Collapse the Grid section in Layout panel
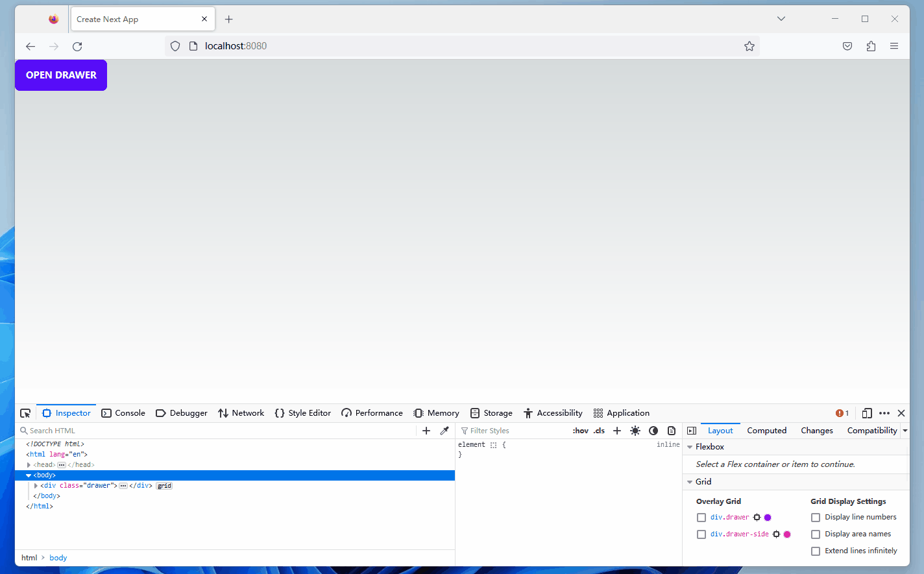 click(x=690, y=481)
